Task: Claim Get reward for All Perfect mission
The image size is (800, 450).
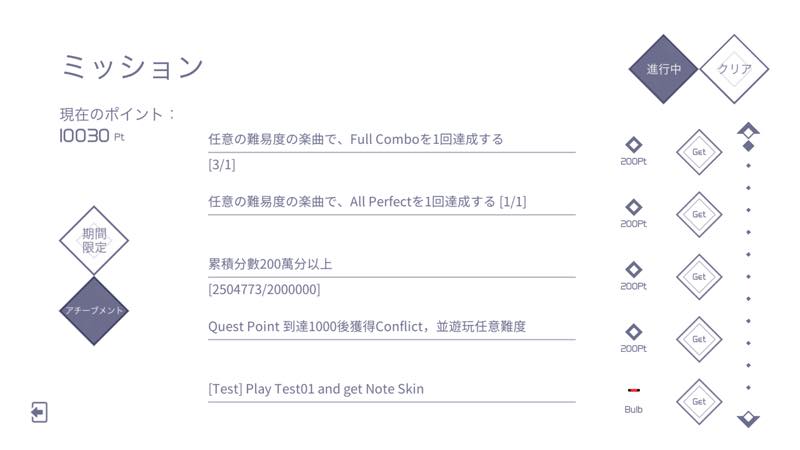Action: pyautogui.click(x=699, y=214)
